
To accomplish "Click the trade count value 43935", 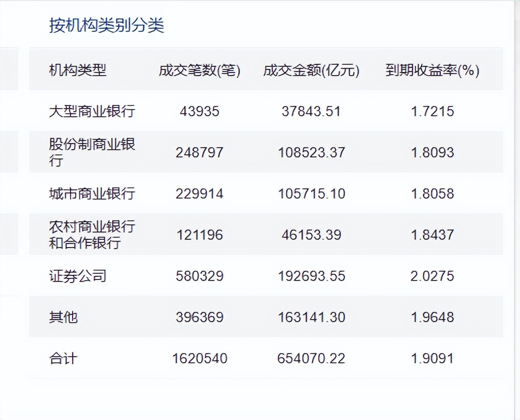I will 199,111.
